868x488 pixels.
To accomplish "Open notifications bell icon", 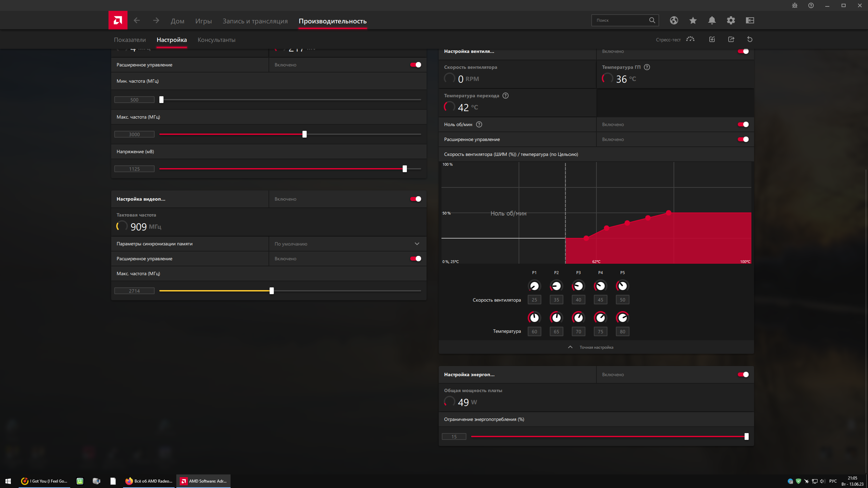I will point(712,20).
